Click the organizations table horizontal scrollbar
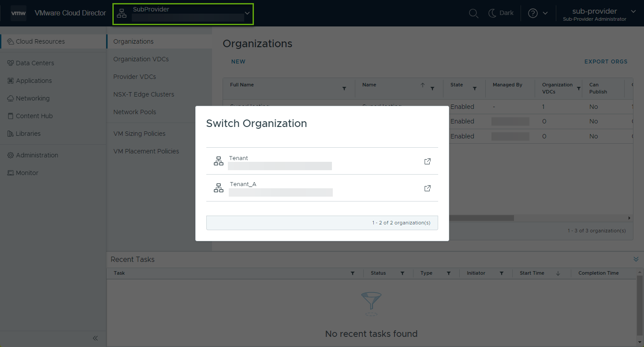Image resolution: width=644 pixels, height=347 pixels. click(481, 218)
